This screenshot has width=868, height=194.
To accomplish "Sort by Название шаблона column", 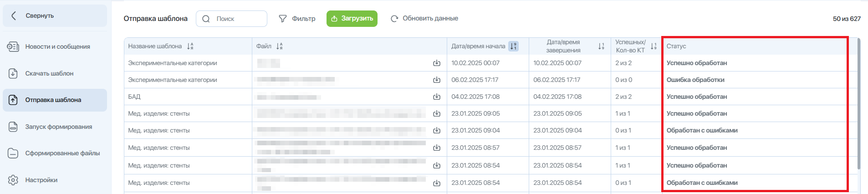I will (190, 46).
